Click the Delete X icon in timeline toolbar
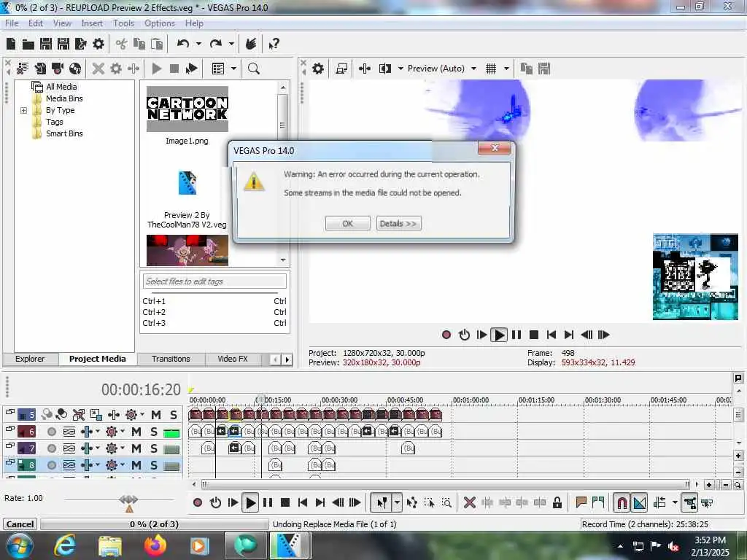This screenshot has width=747, height=560. [x=469, y=502]
